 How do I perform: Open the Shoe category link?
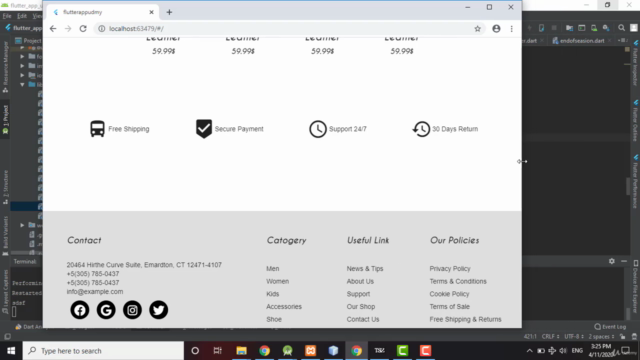[274, 319]
